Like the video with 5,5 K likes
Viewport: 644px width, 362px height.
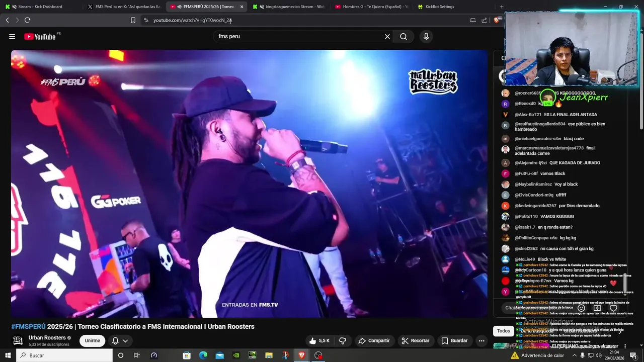(x=319, y=340)
